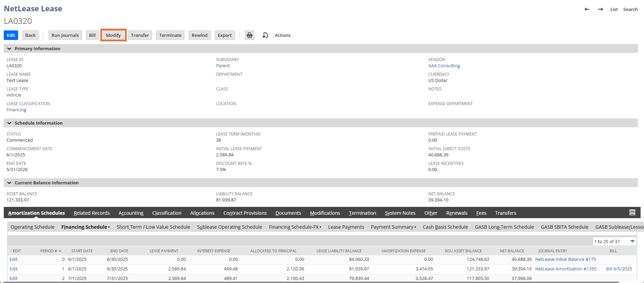
Task: Collapse the Schedule Information section
Action: [x=9, y=123]
